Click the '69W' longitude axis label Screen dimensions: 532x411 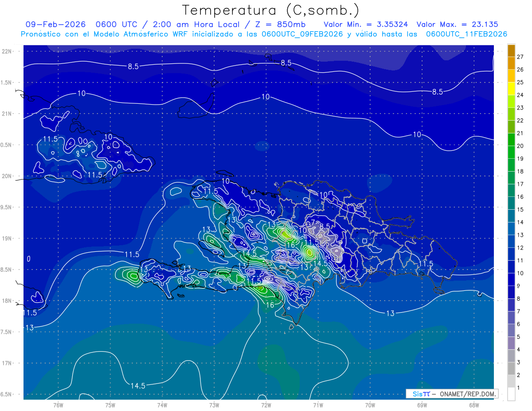pyautogui.click(x=422, y=405)
